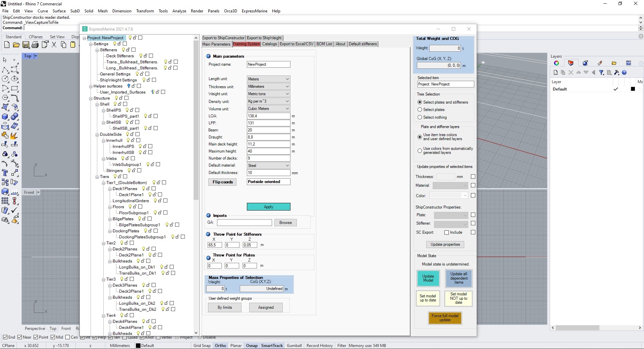Click the Update properties button
644x349 pixels.
click(445, 244)
